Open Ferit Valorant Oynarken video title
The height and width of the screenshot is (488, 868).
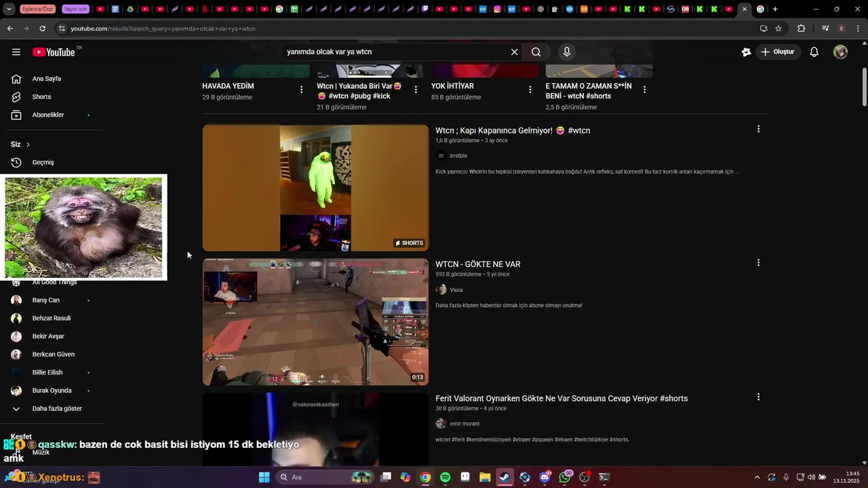(x=561, y=399)
